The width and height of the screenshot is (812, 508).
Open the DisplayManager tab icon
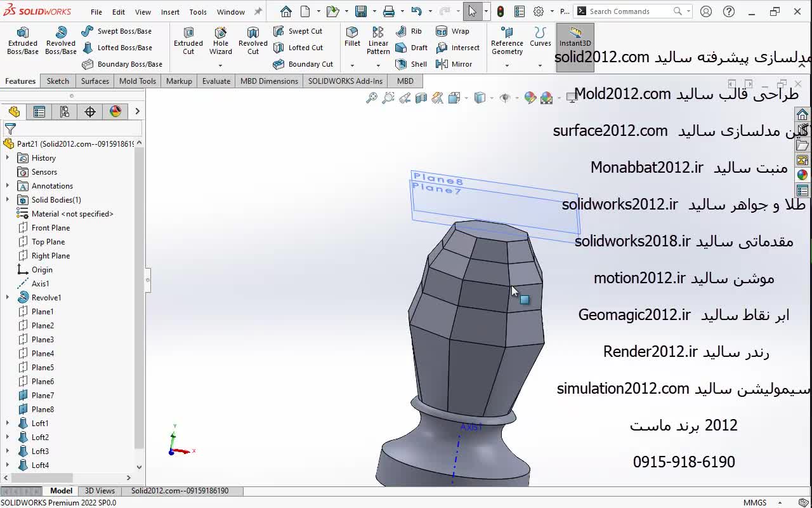coord(115,112)
